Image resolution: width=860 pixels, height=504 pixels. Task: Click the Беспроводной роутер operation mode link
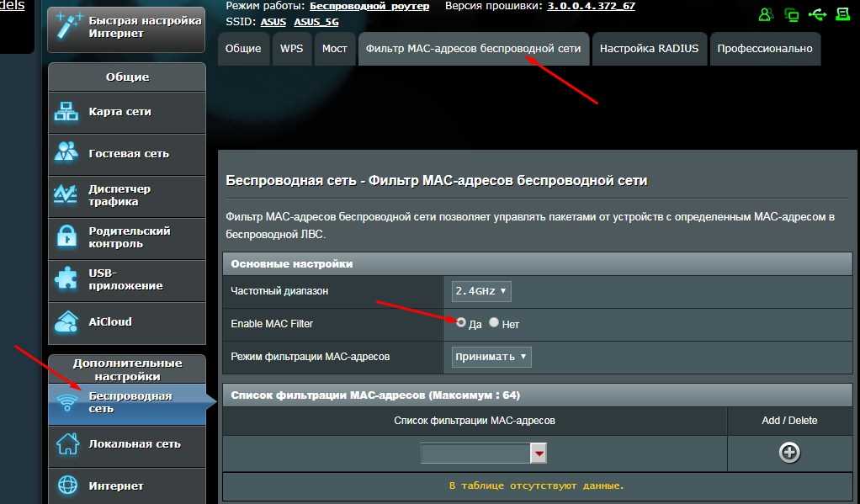[x=369, y=7]
